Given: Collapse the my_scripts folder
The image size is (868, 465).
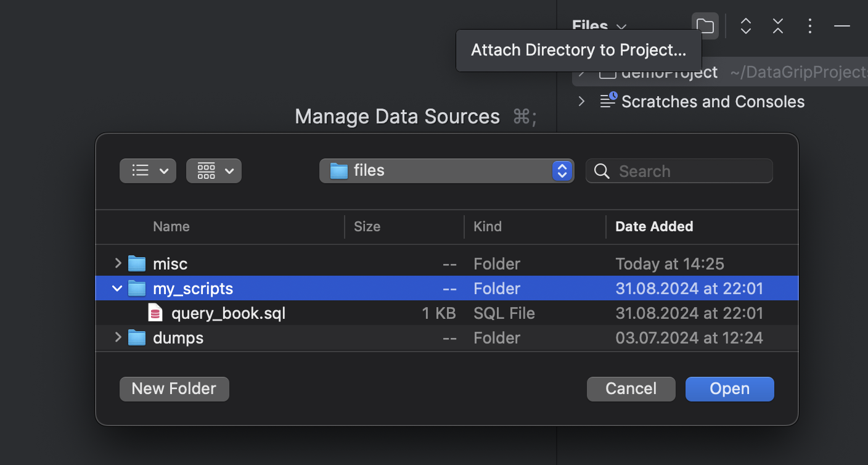Looking at the screenshot, I should click(x=117, y=288).
